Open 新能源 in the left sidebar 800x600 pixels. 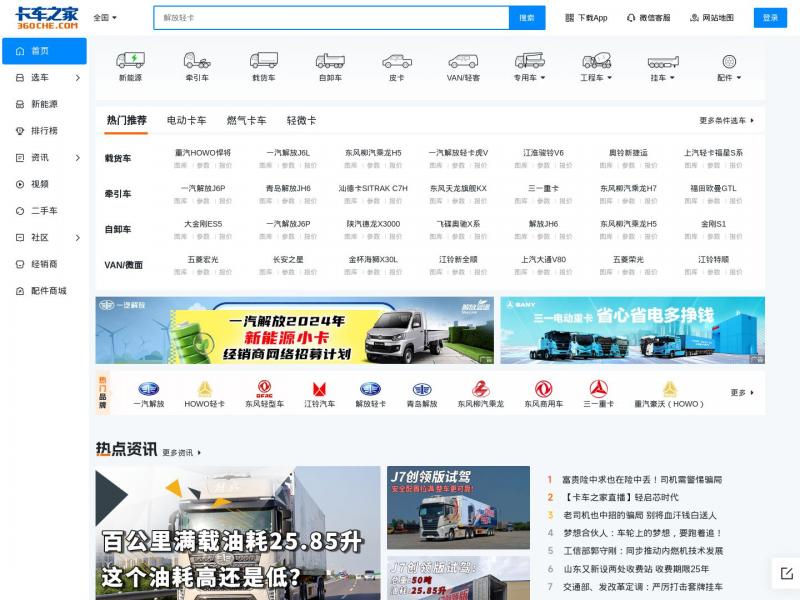click(x=44, y=104)
